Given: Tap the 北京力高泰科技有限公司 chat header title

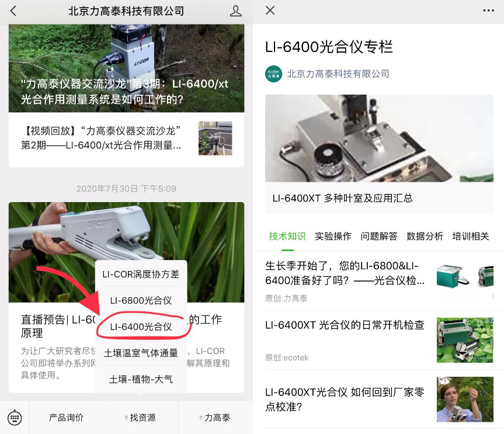Looking at the screenshot, I should click(x=126, y=11).
